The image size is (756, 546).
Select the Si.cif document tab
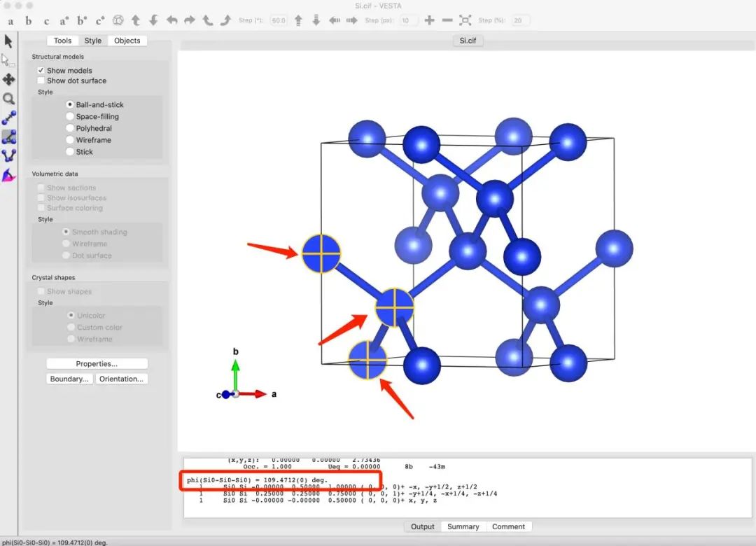click(x=467, y=41)
